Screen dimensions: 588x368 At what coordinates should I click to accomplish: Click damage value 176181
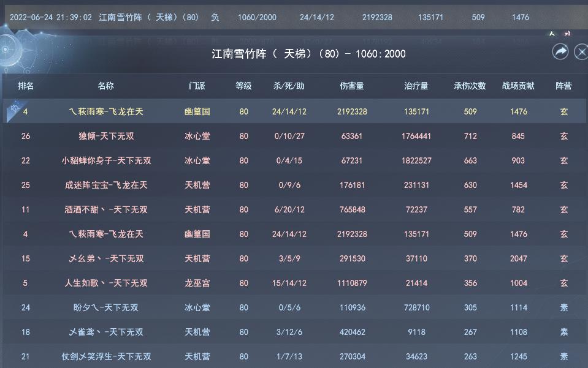(352, 185)
